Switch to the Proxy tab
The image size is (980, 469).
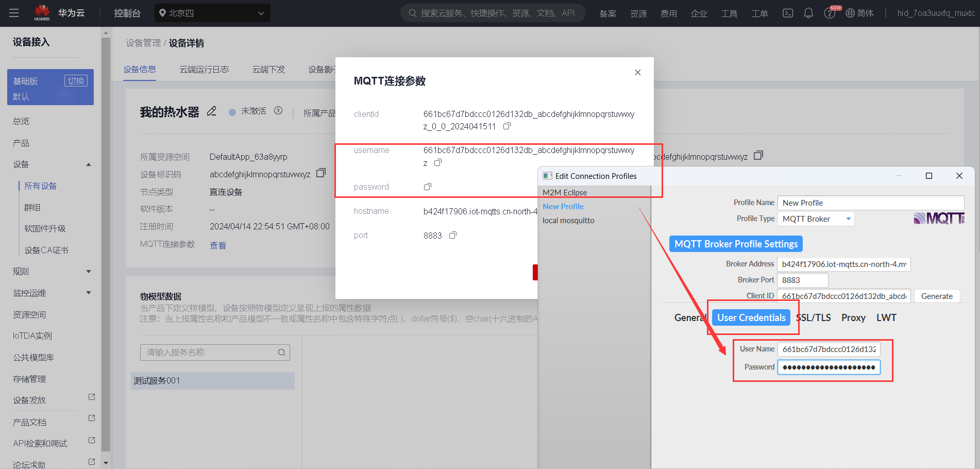click(853, 317)
